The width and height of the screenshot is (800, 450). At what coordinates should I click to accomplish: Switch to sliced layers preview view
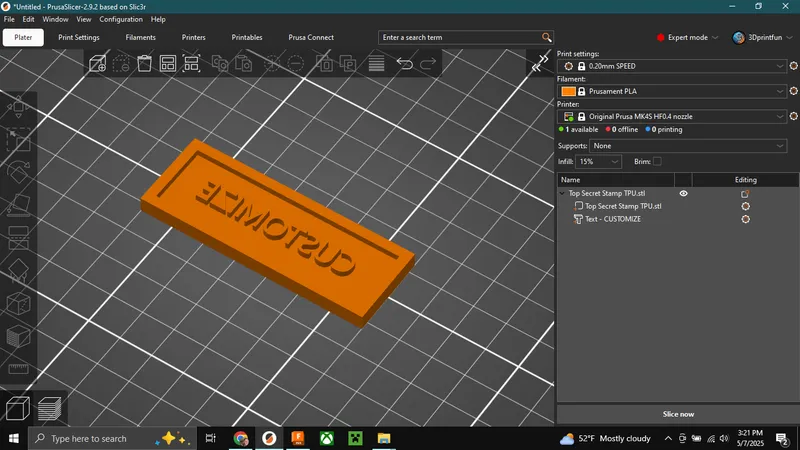pos(49,409)
